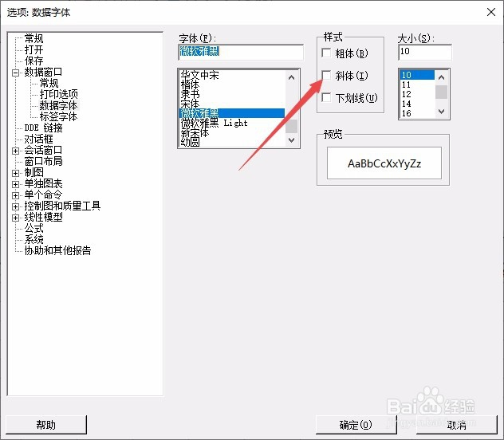Image resolution: width=504 pixels, height=440 pixels.
Task: Expand the 单独图表 tree node
Action: [15, 184]
